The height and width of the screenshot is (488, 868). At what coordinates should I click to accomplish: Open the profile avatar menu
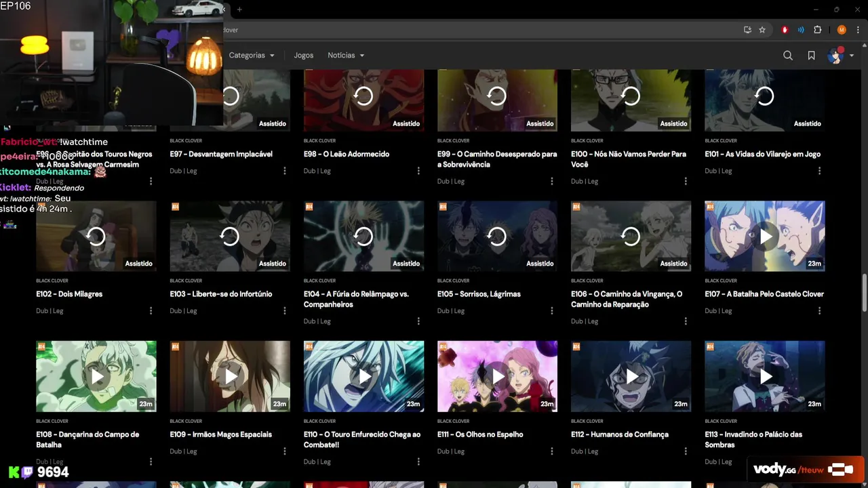click(840, 56)
